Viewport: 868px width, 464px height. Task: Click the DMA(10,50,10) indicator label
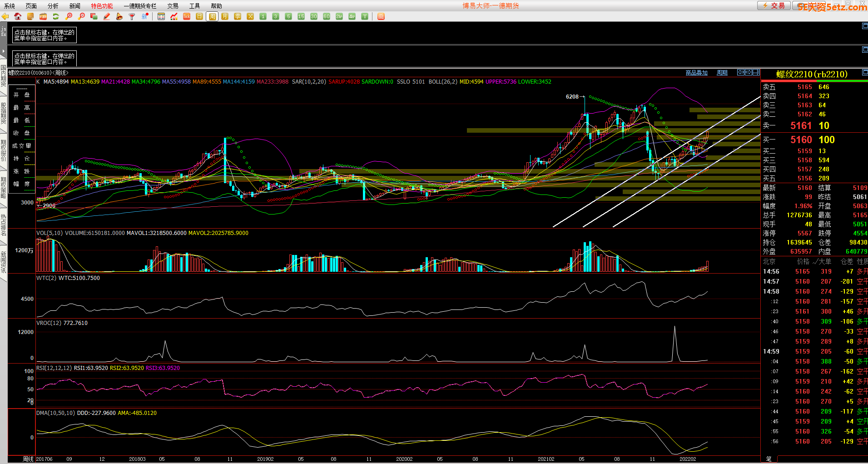click(x=55, y=413)
